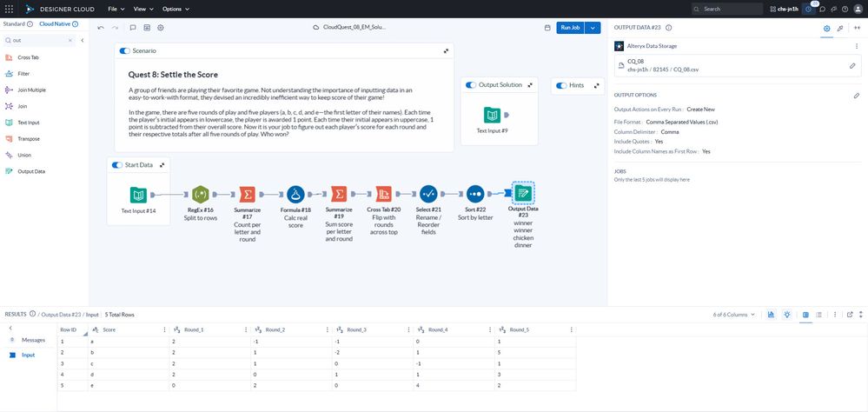Edit Output Options with pencil icon
This screenshot has height=412, width=868.
click(857, 96)
